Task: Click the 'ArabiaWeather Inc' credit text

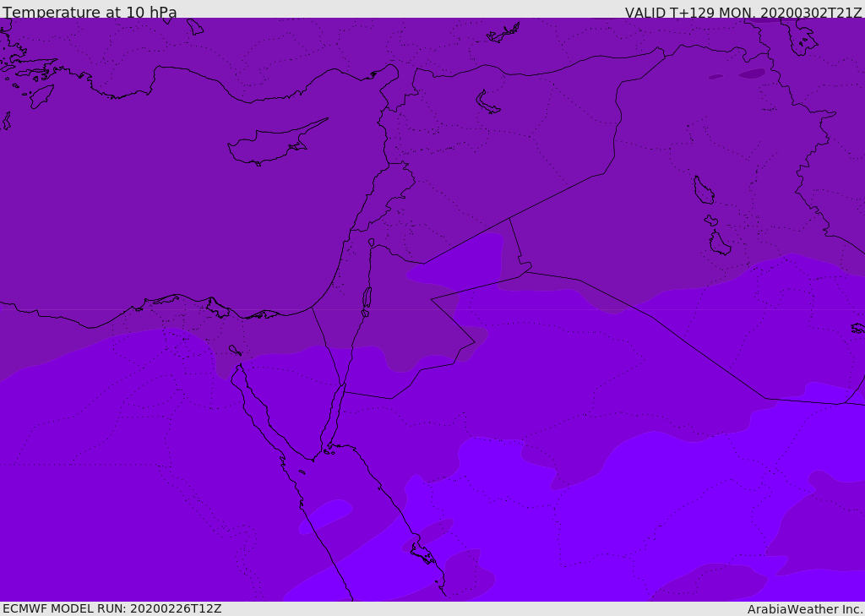Action: [x=805, y=609]
